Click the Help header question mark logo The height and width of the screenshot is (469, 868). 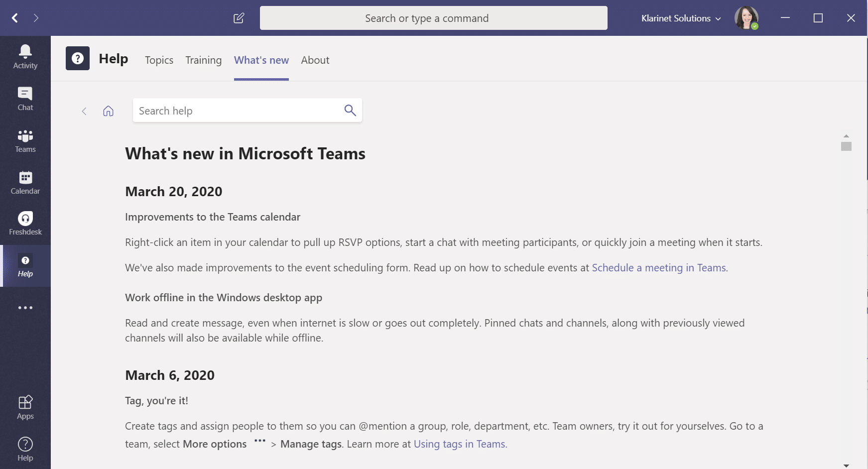point(78,58)
